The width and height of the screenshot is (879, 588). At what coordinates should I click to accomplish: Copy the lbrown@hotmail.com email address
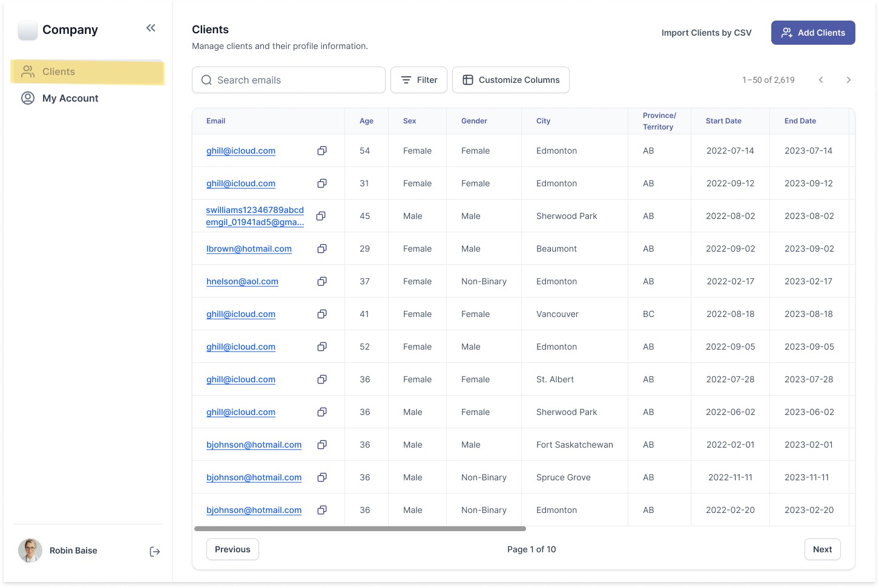coord(322,249)
